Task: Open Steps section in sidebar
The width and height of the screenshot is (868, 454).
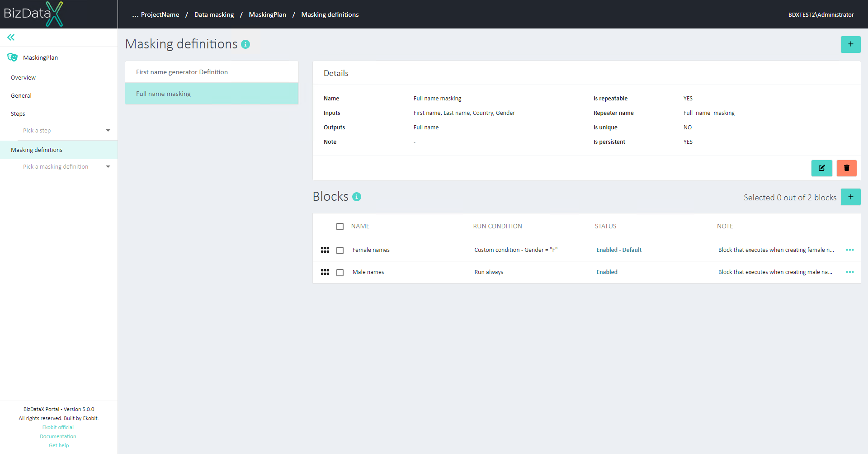Action: tap(18, 114)
